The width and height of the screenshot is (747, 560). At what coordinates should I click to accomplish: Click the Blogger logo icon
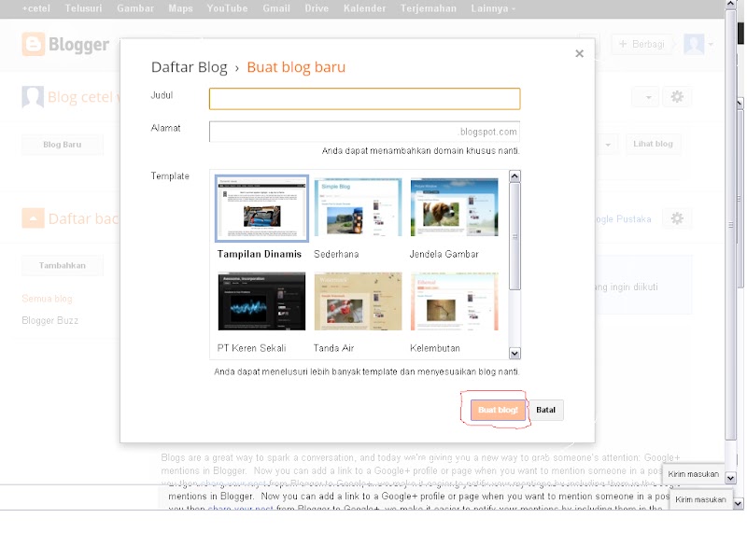[x=34, y=44]
